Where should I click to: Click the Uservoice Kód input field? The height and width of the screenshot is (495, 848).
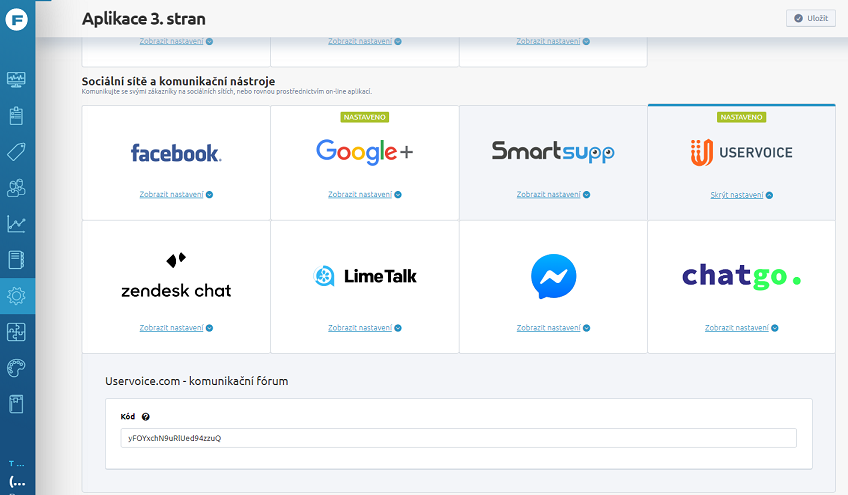click(458, 438)
